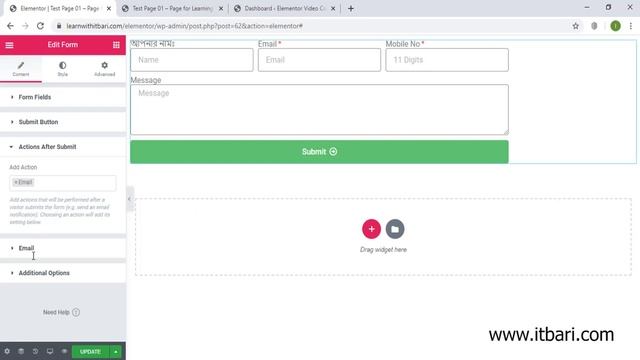
Task: Collapse the Elementor side panel
Action: coord(129,199)
